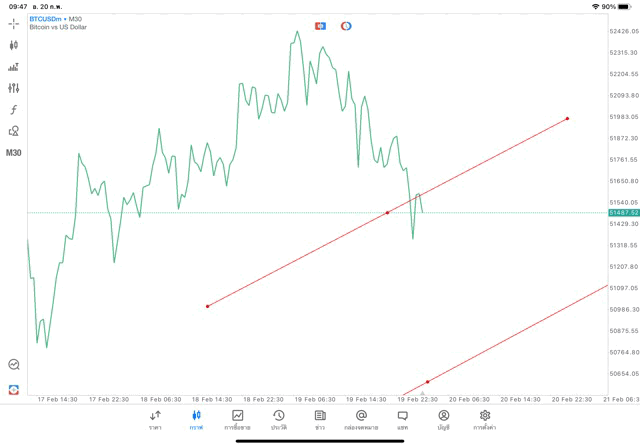640x447 pixels.
Task: Open the M30 timeframe selector
Action: tap(14, 153)
